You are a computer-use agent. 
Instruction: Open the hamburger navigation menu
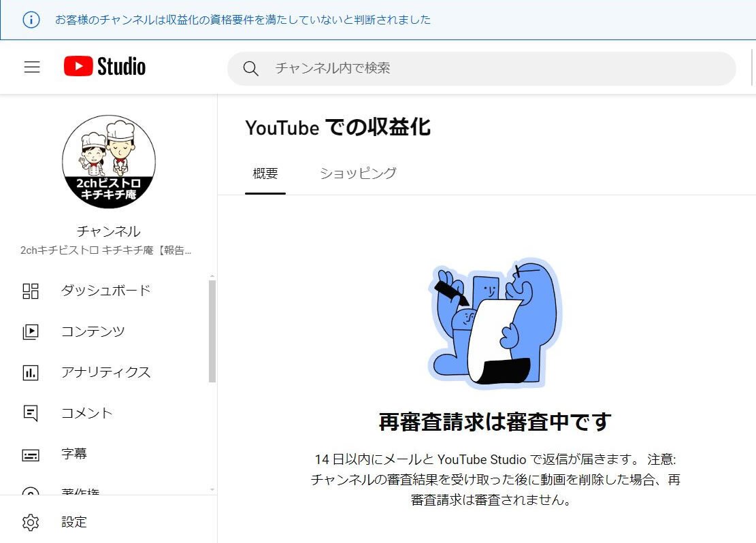click(32, 67)
